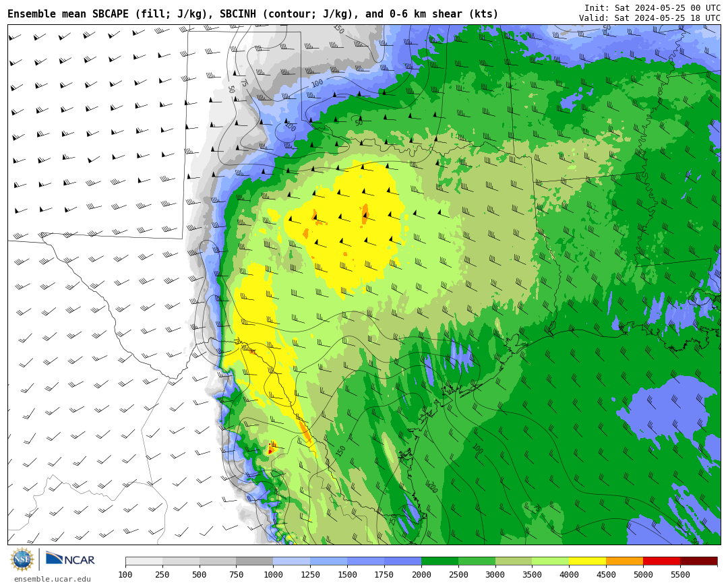Click the legend label 1750
This screenshot has height=587, width=728.
click(384, 575)
